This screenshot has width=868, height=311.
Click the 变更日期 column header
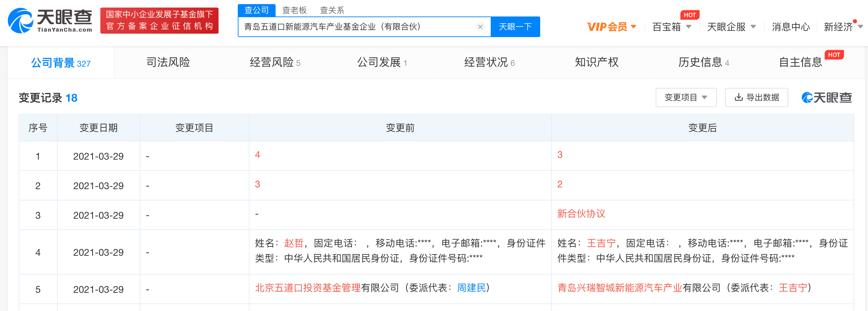(99, 128)
